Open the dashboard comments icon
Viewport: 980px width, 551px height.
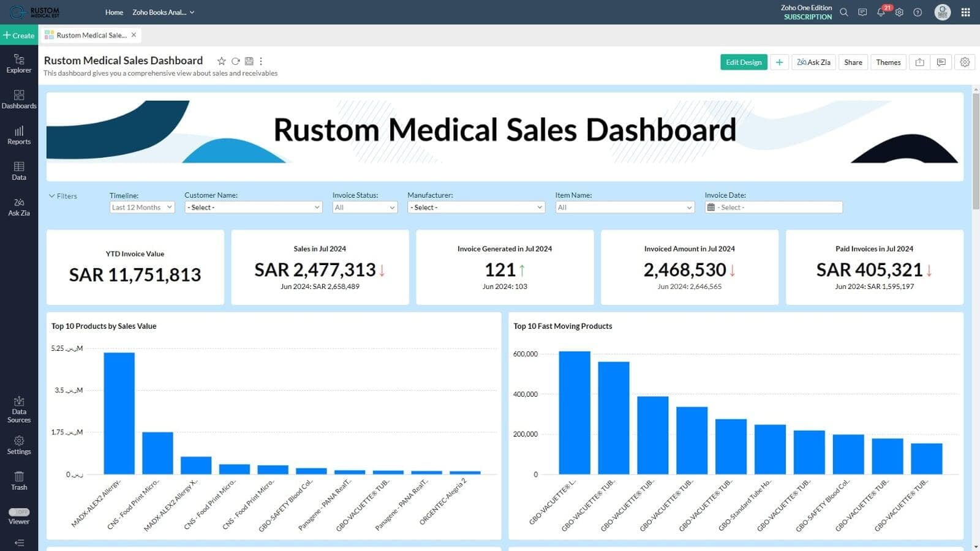[941, 62]
